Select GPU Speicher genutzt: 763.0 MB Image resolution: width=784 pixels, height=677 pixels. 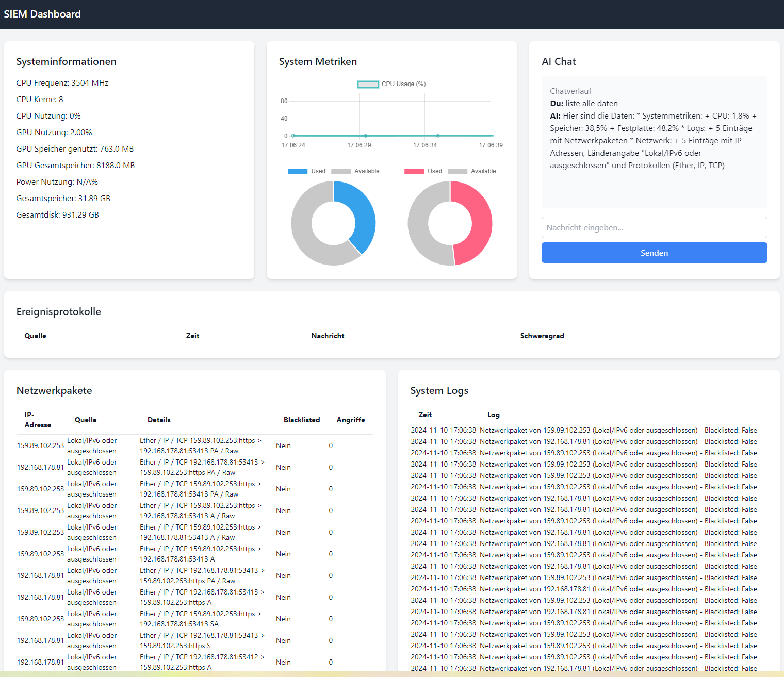[x=75, y=148]
